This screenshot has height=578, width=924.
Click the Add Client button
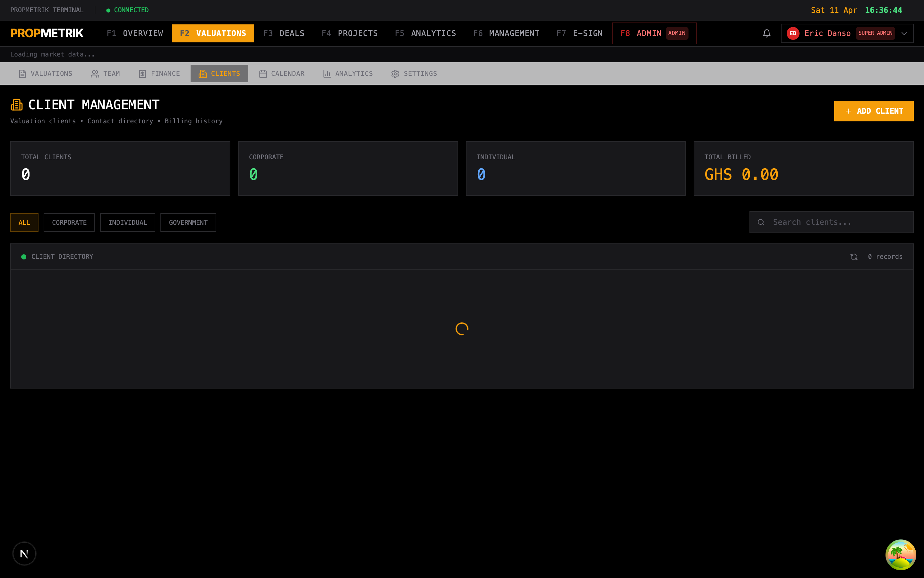point(874,111)
